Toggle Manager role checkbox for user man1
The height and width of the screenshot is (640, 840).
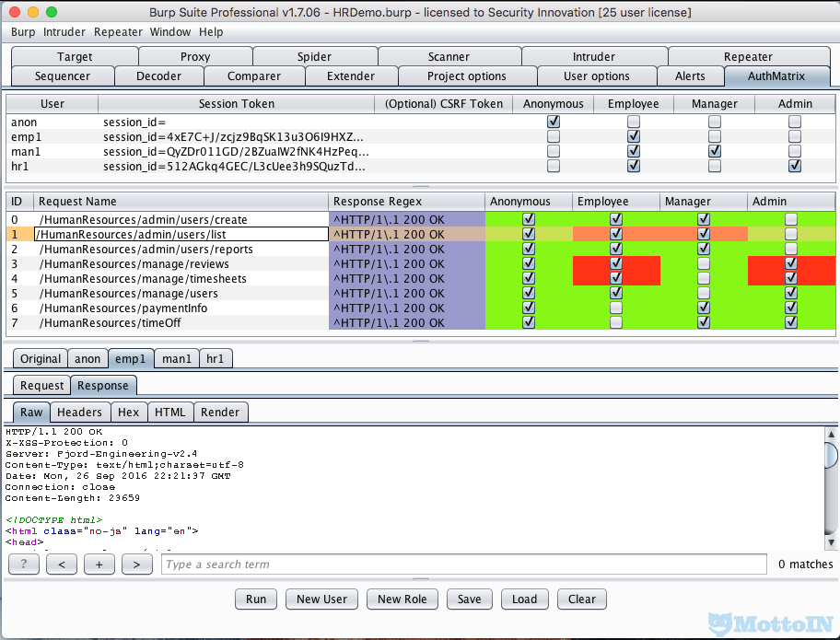(715, 151)
